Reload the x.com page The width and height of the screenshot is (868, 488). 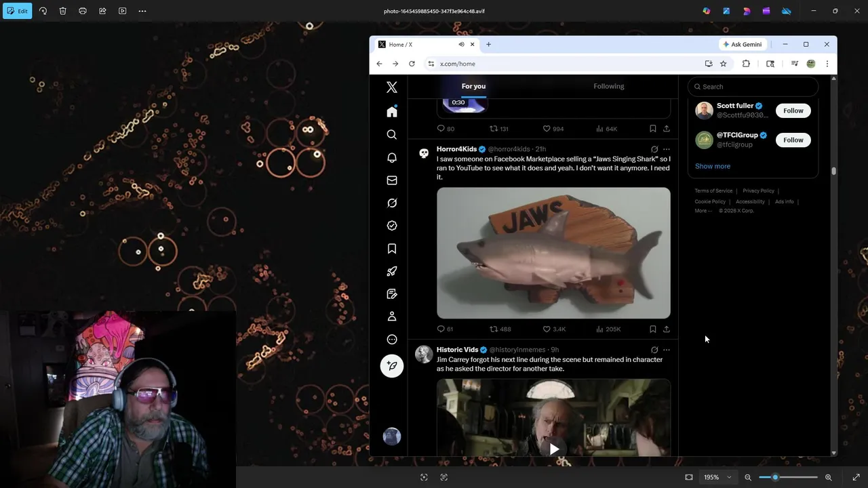412,64
